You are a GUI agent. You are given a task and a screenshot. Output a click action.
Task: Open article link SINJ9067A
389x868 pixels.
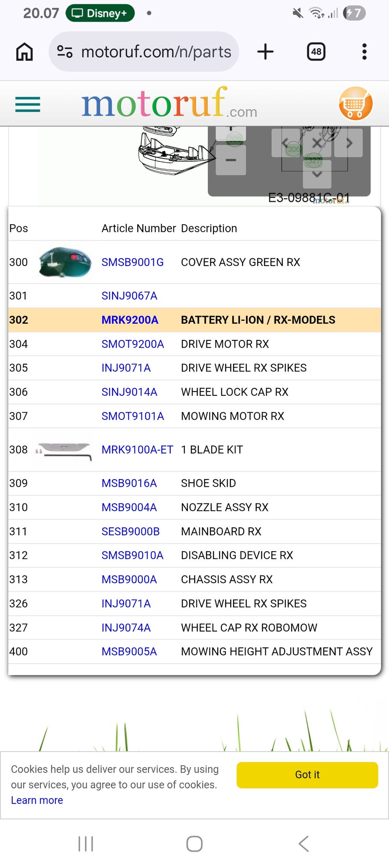pyautogui.click(x=129, y=296)
